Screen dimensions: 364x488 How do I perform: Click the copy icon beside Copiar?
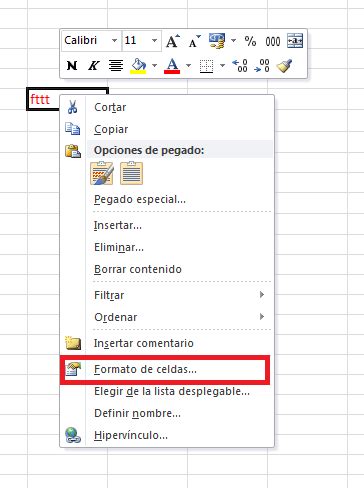pyautogui.click(x=72, y=129)
